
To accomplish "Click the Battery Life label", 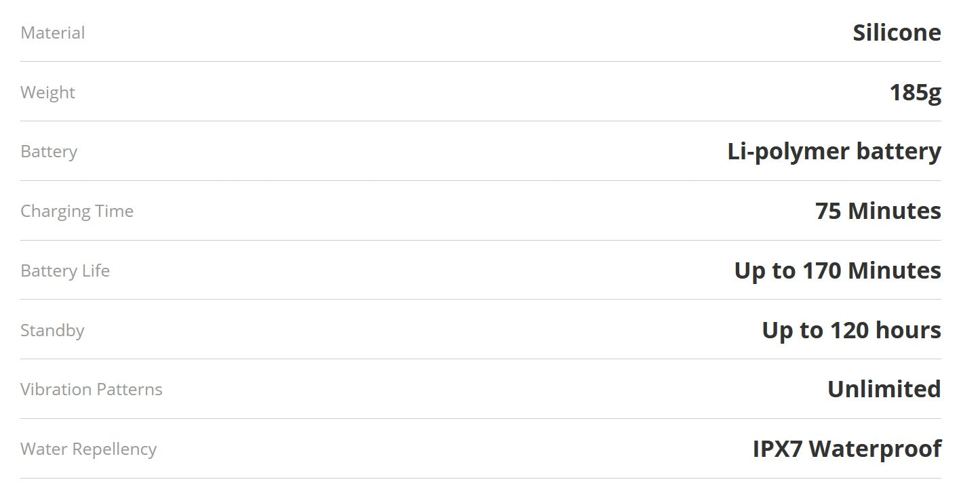I will click(x=65, y=270).
